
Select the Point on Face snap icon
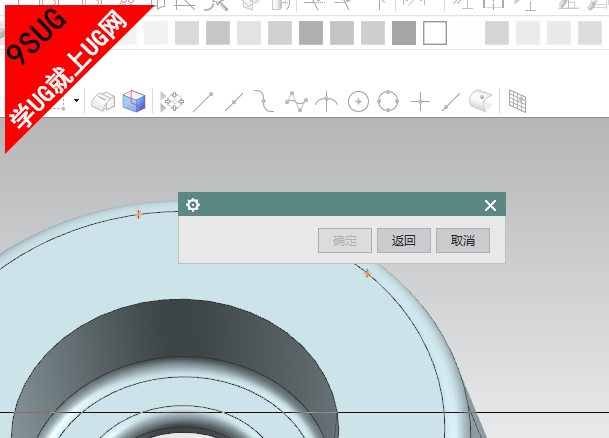pos(481,101)
